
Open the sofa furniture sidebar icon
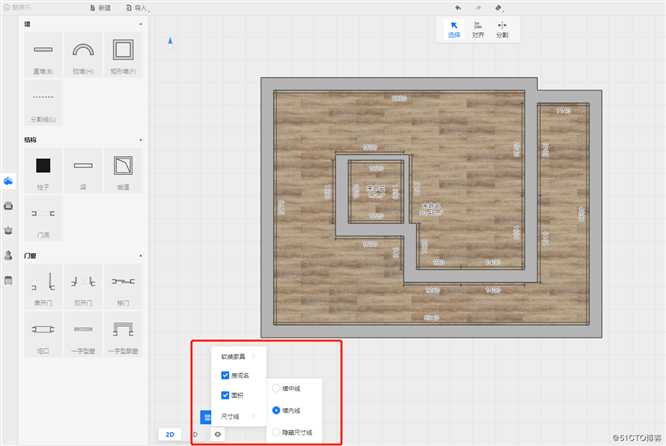point(8,206)
